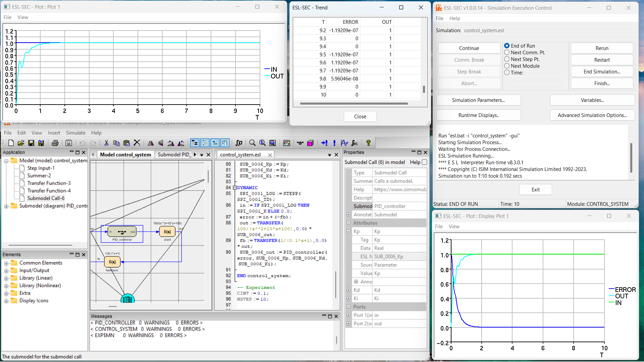Switch to the Submodel PID_ tab
This screenshot has height=362, width=644.
coord(174,155)
